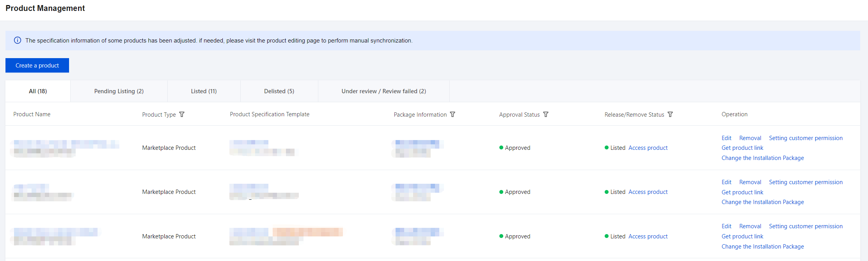This screenshot has width=868, height=261.
Task: Open the Package Information filter icon
Action: pos(453,114)
